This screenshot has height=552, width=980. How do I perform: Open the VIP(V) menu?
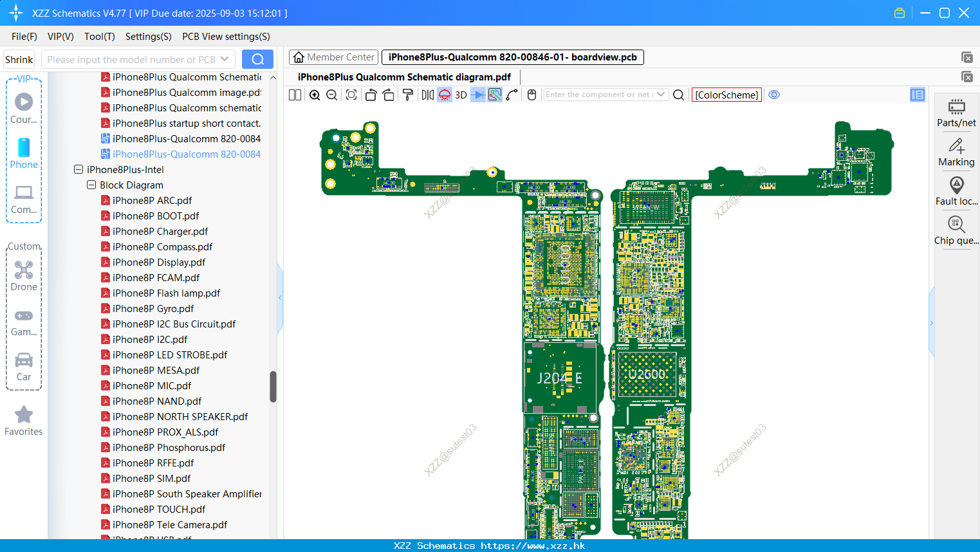60,37
